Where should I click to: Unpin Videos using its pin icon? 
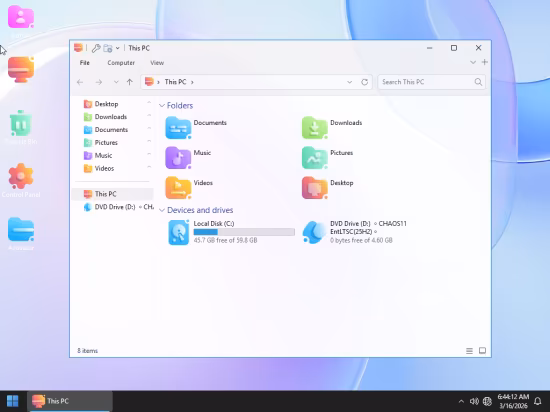(x=149, y=167)
